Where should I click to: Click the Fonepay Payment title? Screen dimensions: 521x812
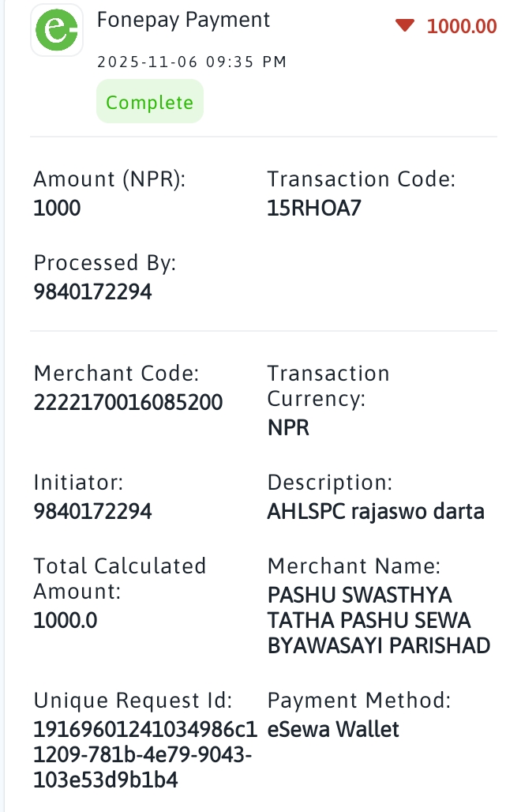click(x=183, y=21)
